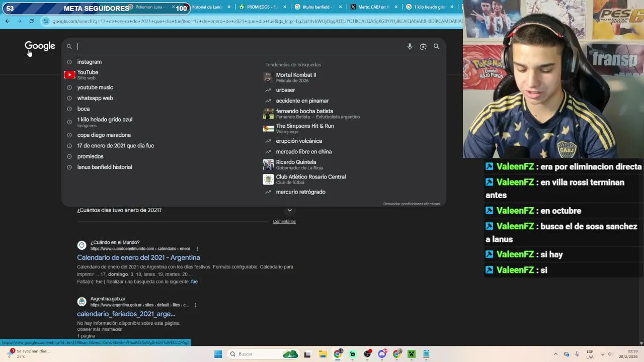Click Rosario Central club crest icon
The width and height of the screenshot is (644, 362).
tap(268, 179)
